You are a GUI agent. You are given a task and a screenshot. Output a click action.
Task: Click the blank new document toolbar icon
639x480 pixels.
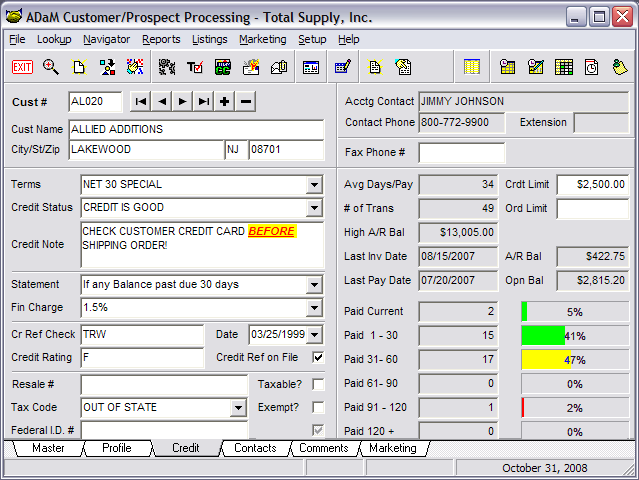click(x=79, y=67)
